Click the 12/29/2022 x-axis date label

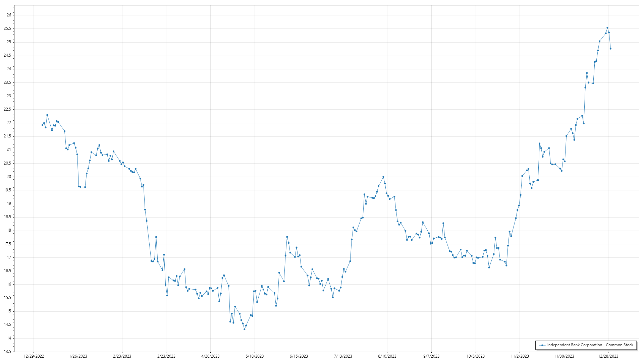(34, 356)
